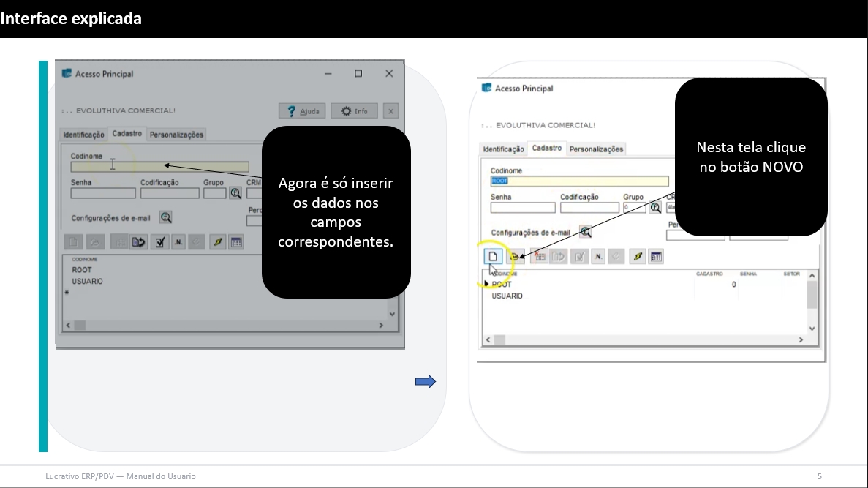Click the Grupo search magnifier in right window
Image resolution: width=868 pixels, height=488 pixels.
click(655, 208)
